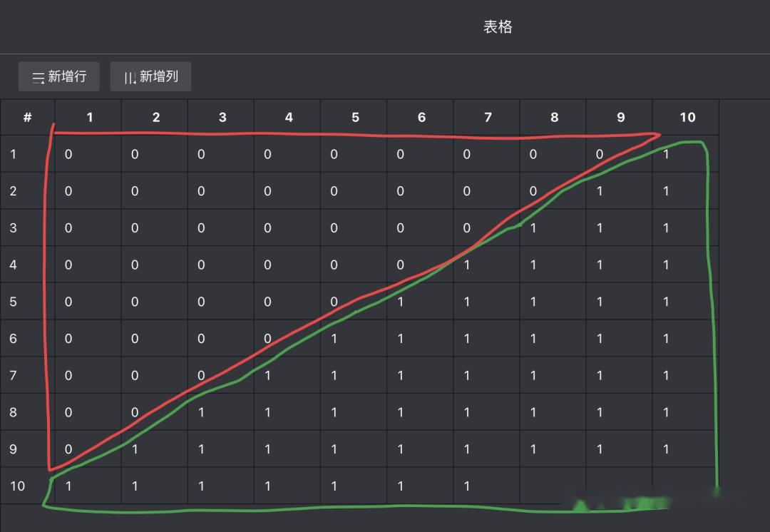Viewport: 770px width, 532px height.
Task: Click cell in row 5, column 6
Action: tap(420, 302)
